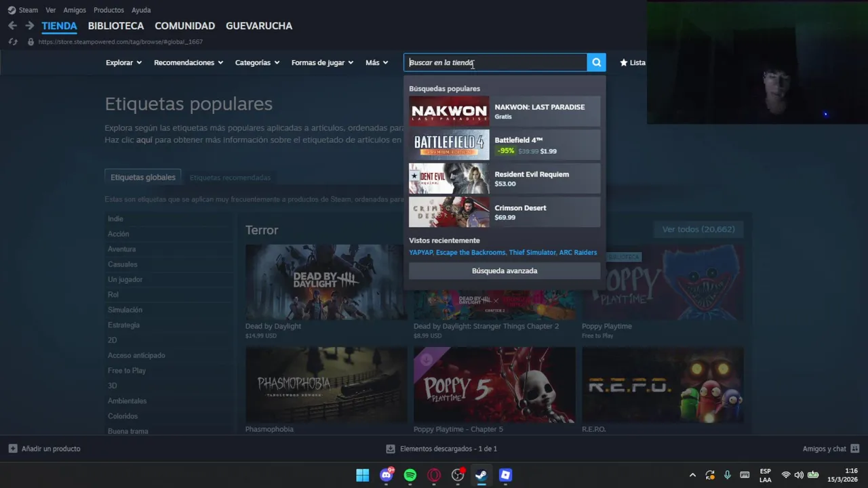Select Resident Evil Requiem search result
Image resolution: width=868 pixels, height=488 pixels.
point(505,179)
